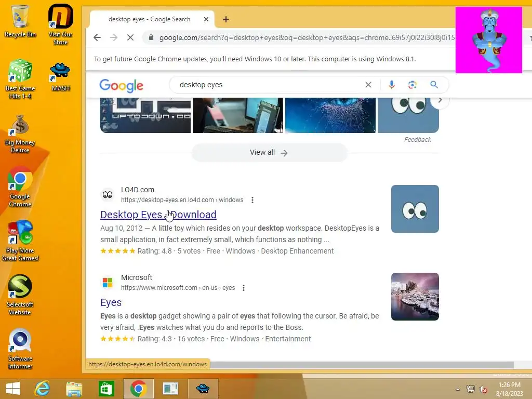Open the Uptodown image thumbnail
Screen dimensions: 532x399
click(145, 115)
